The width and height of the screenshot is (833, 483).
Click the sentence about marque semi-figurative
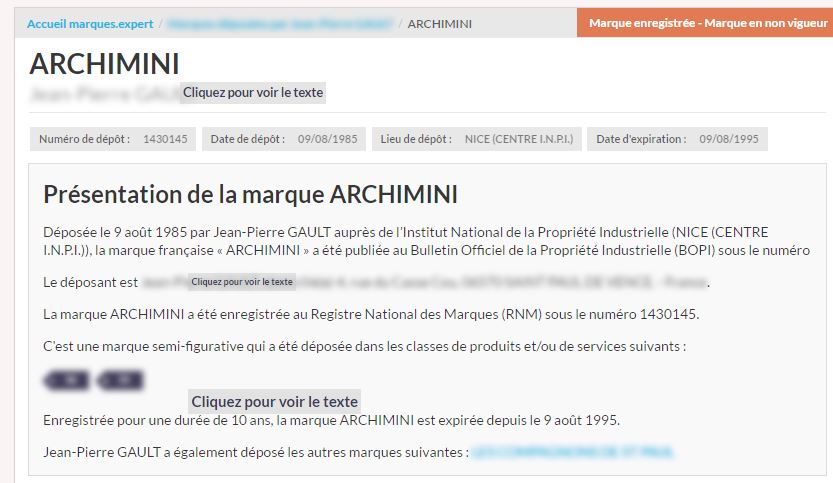[x=364, y=346]
